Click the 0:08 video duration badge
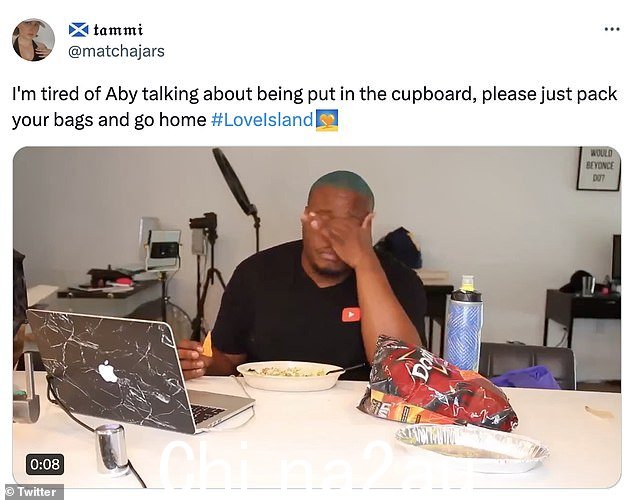 45,464
